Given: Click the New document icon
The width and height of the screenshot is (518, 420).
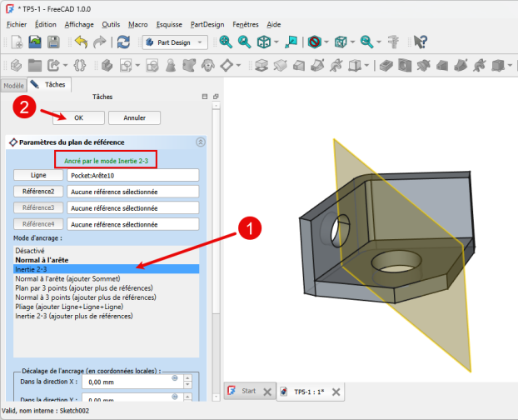Looking at the screenshot, I should click(16, 42).
